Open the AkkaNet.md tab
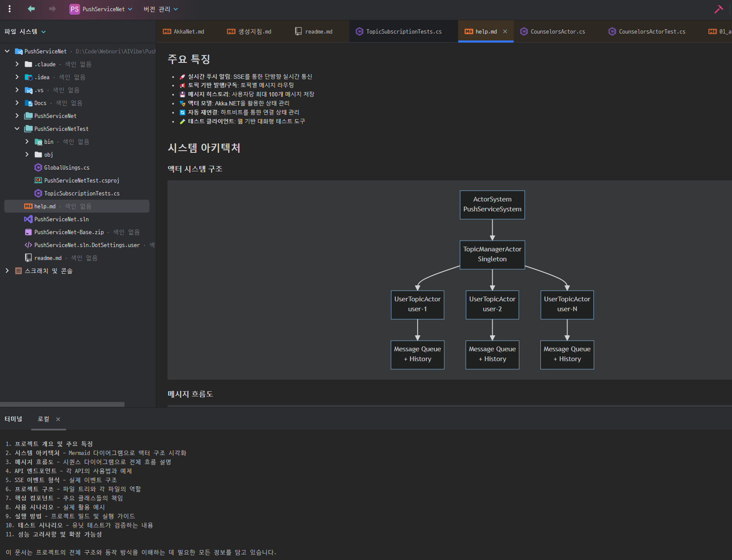 [189, 31]
